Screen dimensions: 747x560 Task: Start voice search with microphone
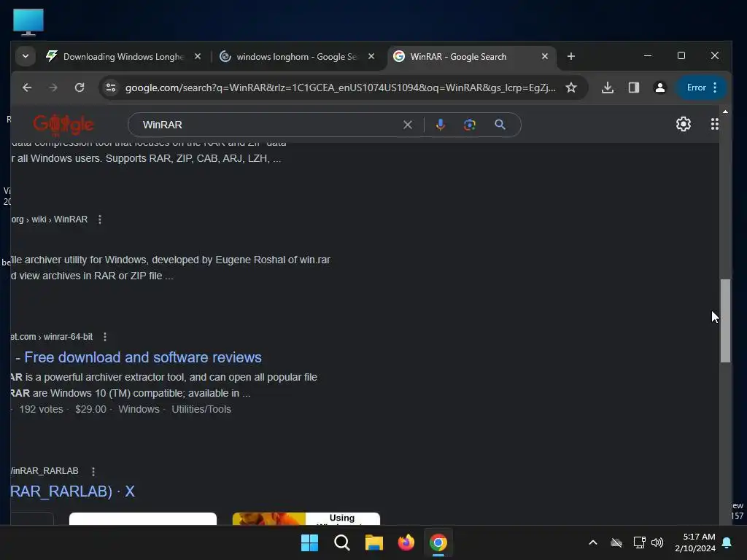tap(441, 125)
